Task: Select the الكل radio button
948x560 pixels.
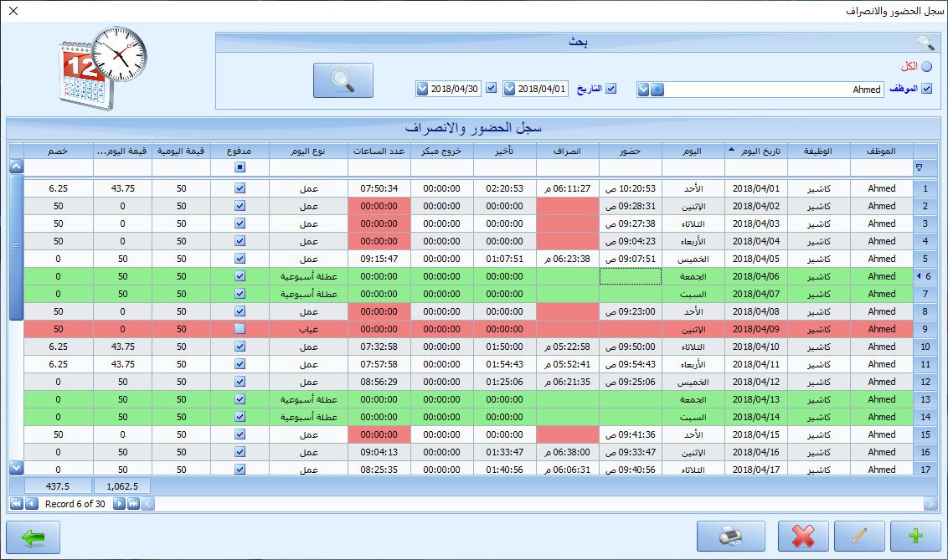Action: 926,65
